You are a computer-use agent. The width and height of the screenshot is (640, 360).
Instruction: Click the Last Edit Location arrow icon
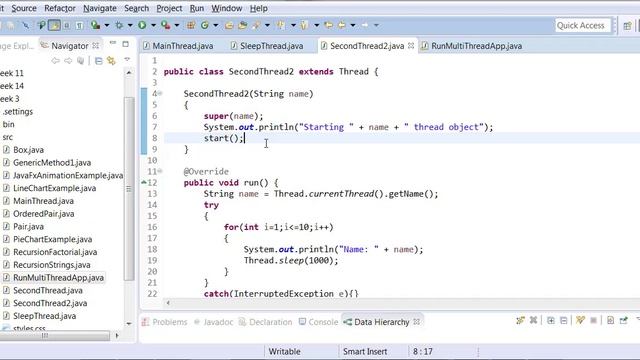328,25
